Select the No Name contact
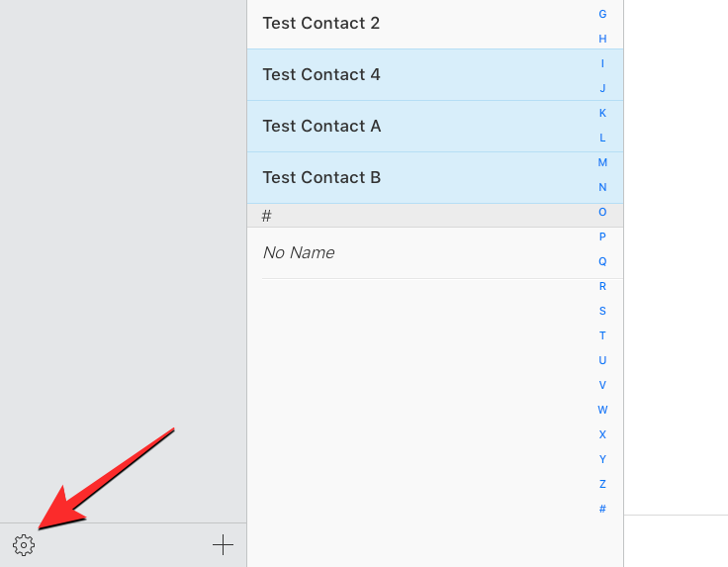 299,252
